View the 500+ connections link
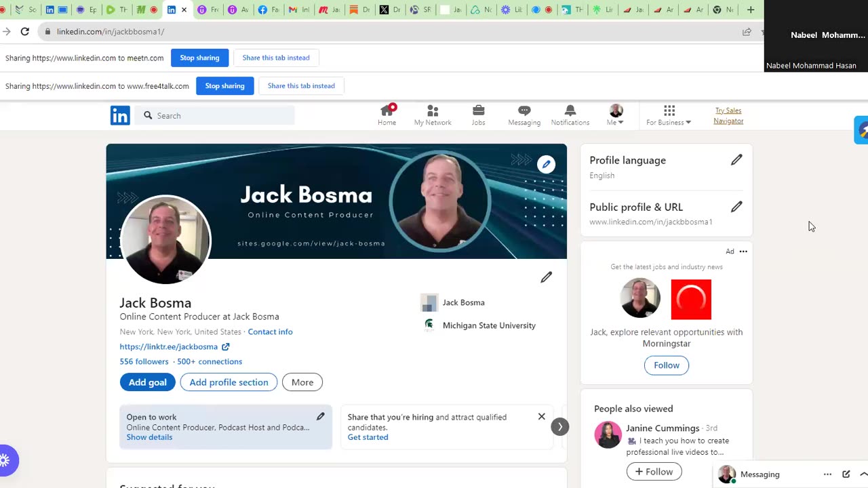Screen dimensions: 868x488 click(210, 361)
